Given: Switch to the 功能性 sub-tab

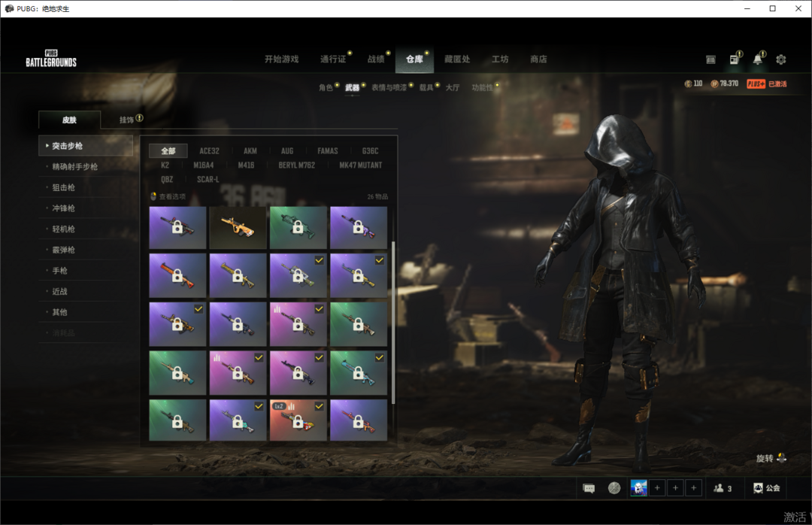Looking at the screenshot, I should coord(482,87).
